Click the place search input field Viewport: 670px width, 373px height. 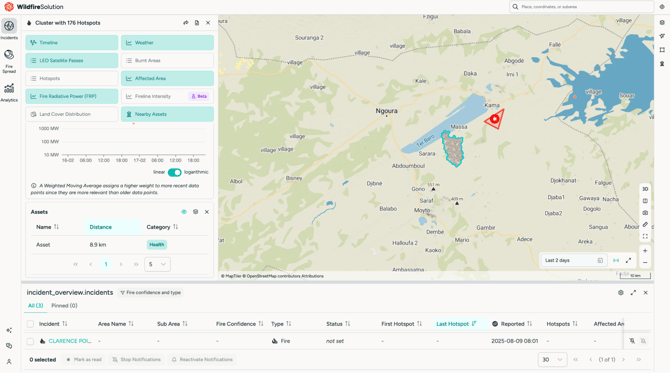582,7
